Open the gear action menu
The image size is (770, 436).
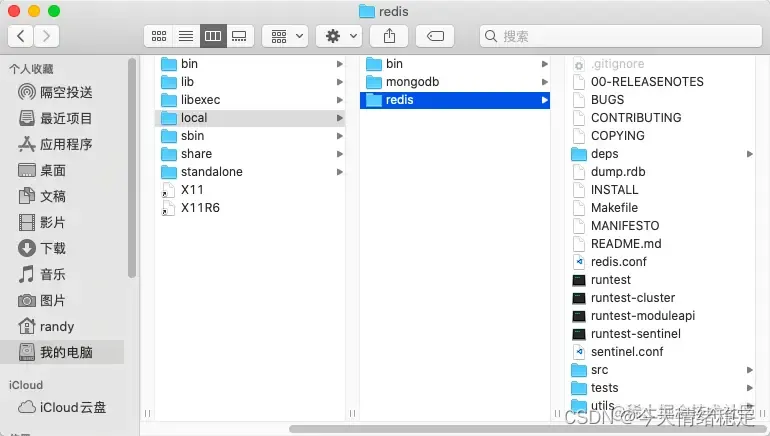[x=339, y=36]
